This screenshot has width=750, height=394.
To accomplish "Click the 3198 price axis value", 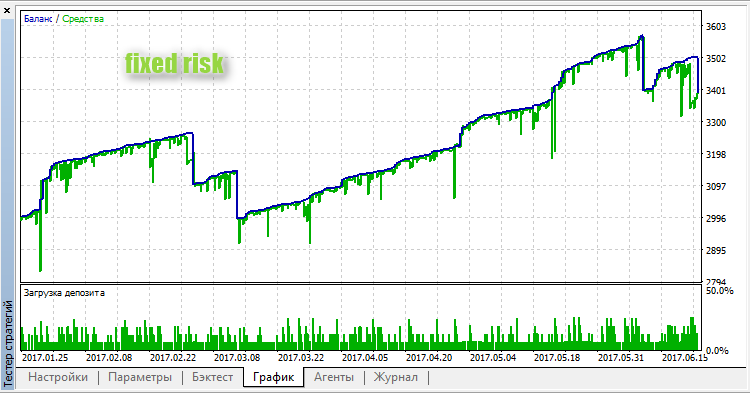I will [x=716, y=155].
